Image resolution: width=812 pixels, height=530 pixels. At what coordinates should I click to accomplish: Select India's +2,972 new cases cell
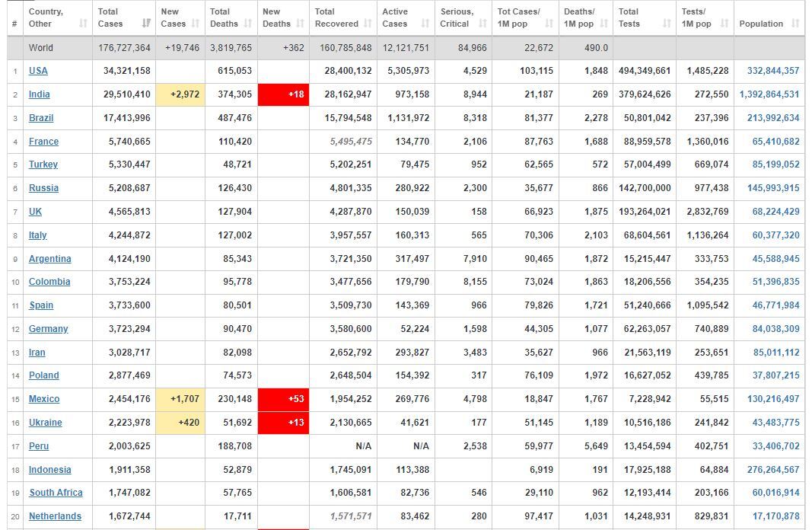pyautogui.click(x=180, y=94)
